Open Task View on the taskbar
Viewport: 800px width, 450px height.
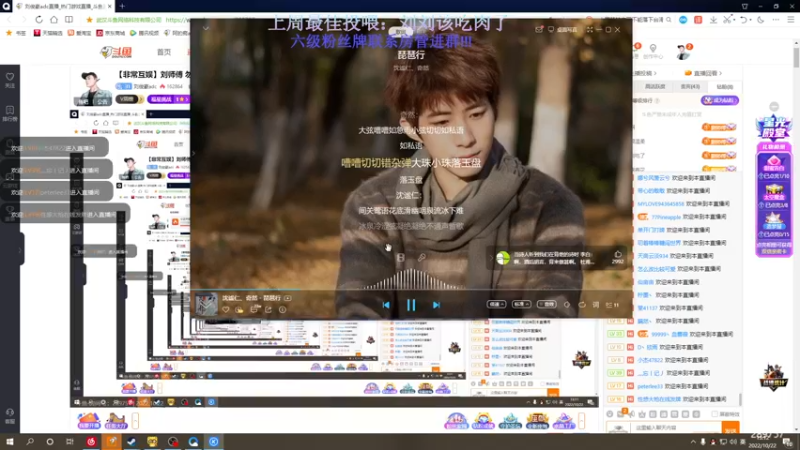[x=69, y=442]
